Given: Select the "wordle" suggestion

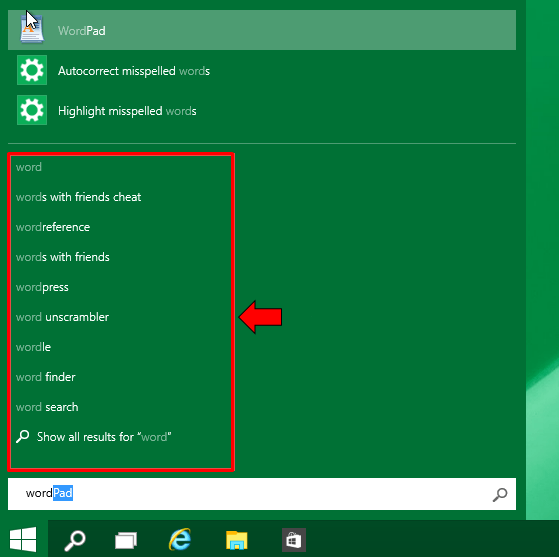Looking at the screenshot, I should [33, 347].
